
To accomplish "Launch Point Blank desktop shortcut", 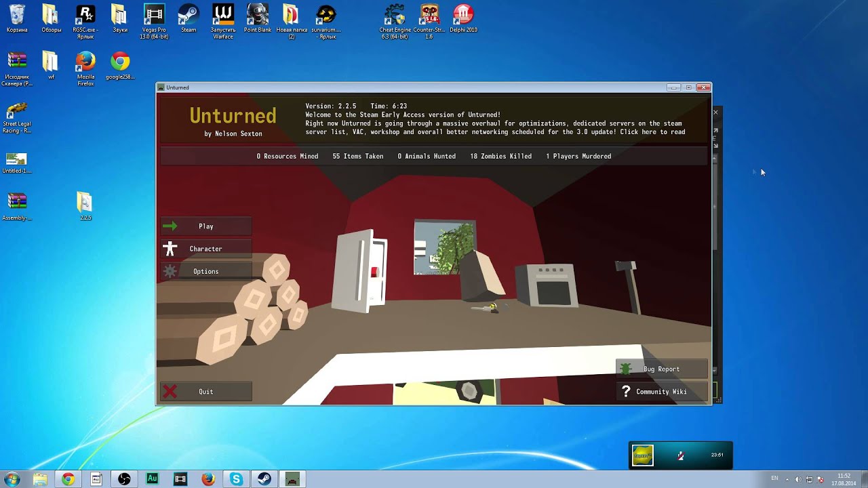I will pyautogui.click(x=258, y=19).
